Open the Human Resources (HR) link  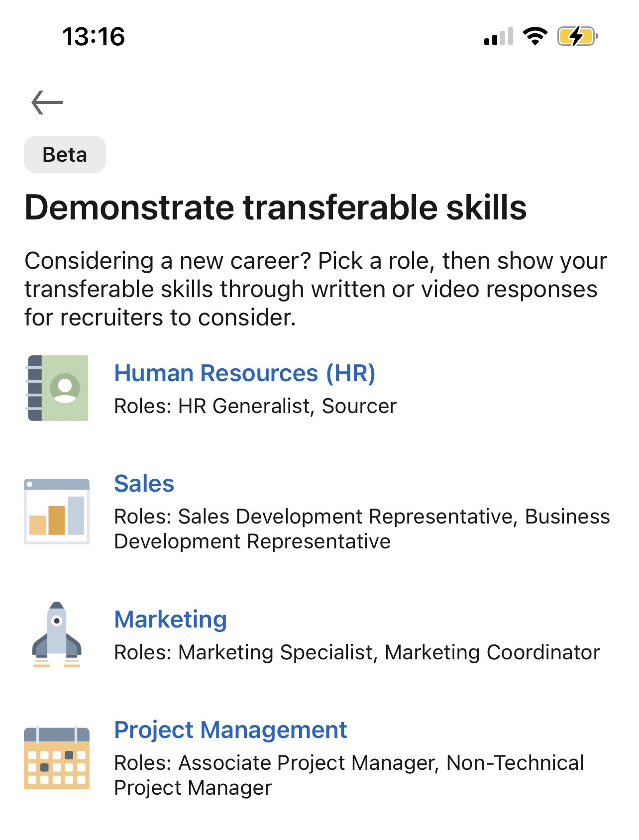245,373
